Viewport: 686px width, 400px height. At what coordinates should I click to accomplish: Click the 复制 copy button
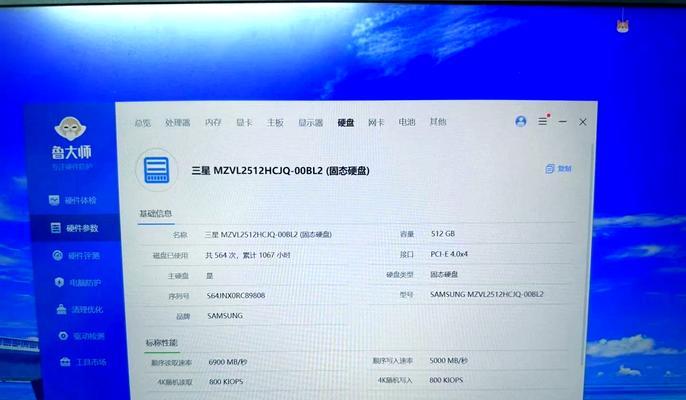[x=559, y=168]
